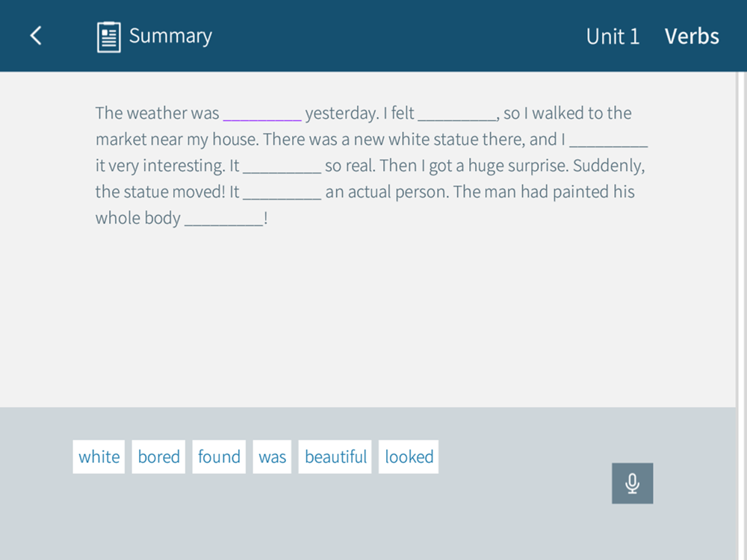Click the 'Verbs' header title
The width and height of the screenshot is (747, 560).
click(692, 37)
